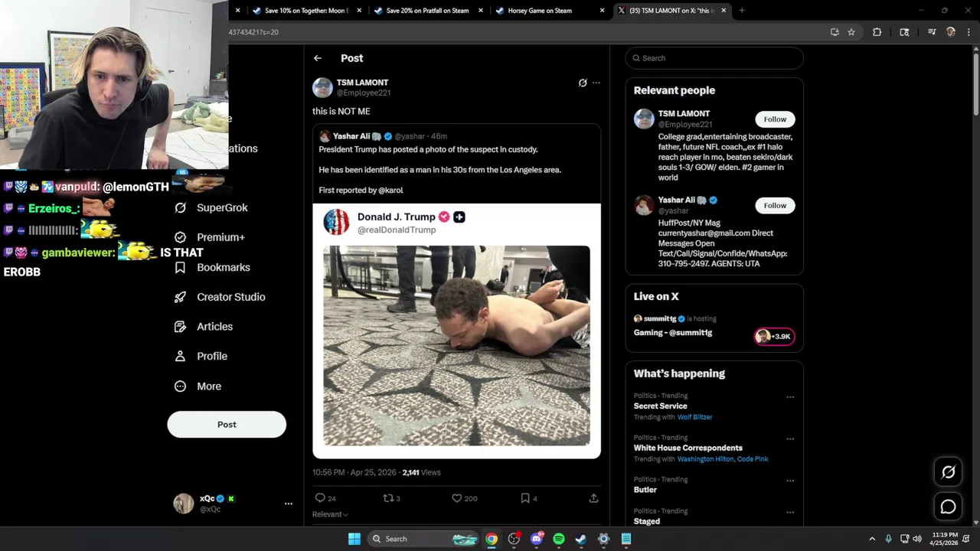Screen dimensions: 980x551
Task: Close the Horsey Game on Steam tab
Action: pyautogui.click(x=603, y=11)
